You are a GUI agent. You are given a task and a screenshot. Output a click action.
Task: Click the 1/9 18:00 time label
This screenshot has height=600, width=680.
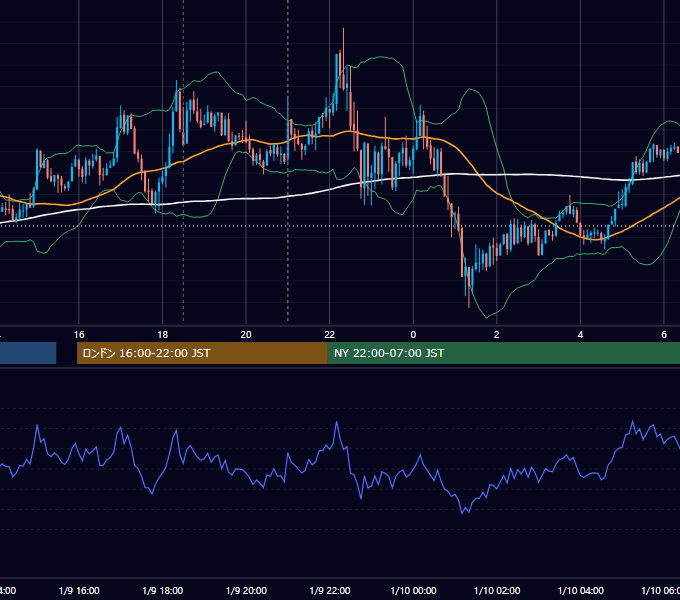[x=163, y=590]
